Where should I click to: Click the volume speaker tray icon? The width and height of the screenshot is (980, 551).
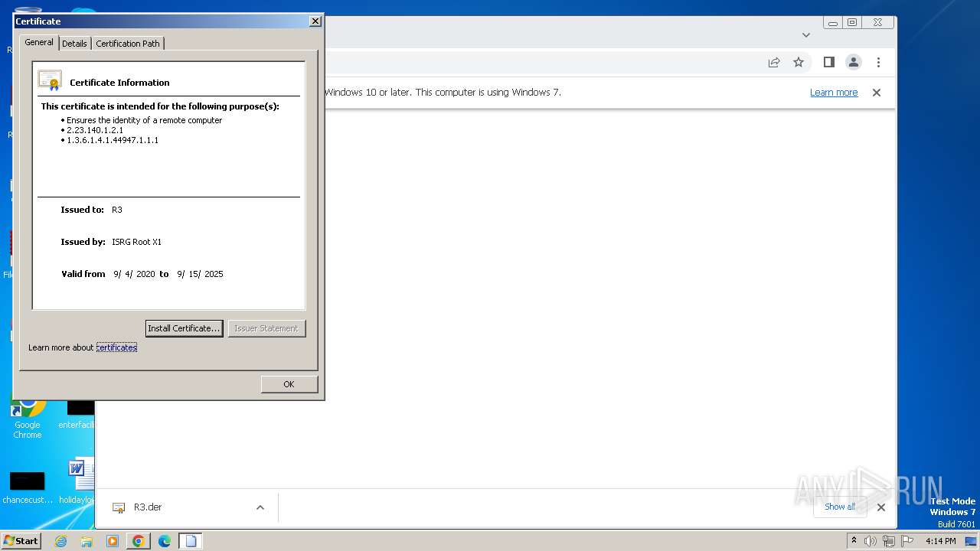click(x=870, y=541)
